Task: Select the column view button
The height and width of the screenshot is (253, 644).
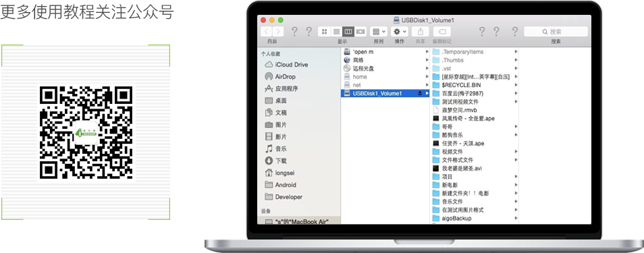Action: tap(348, 32)
